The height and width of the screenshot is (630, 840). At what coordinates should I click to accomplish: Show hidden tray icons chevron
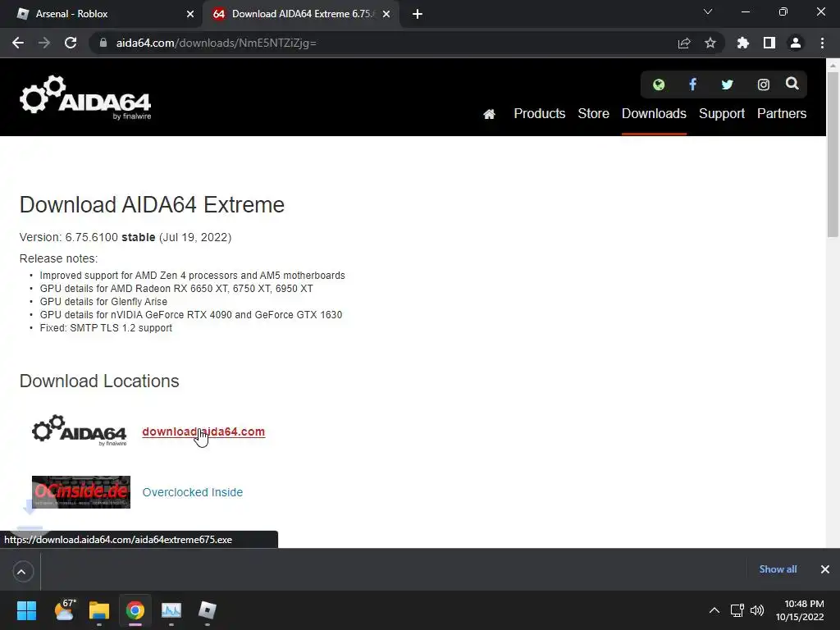[x=714, y=610]
